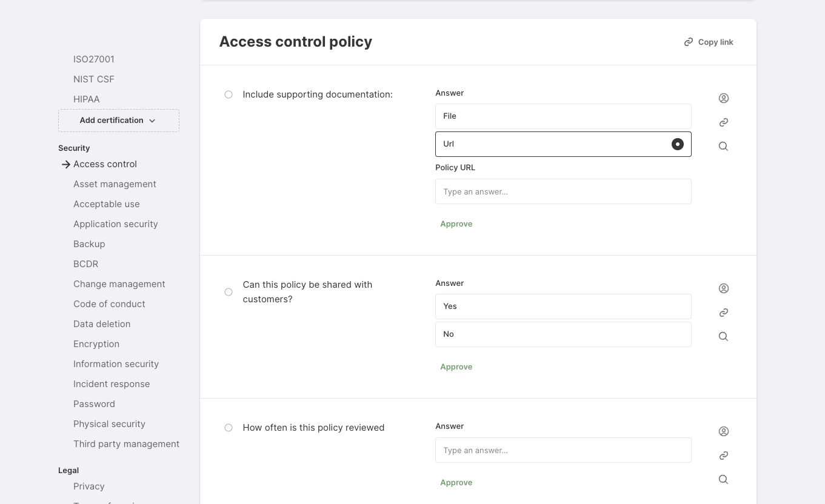Go to Application security section
This screenshot has width=825, height=504.
[x=116, y=224]
